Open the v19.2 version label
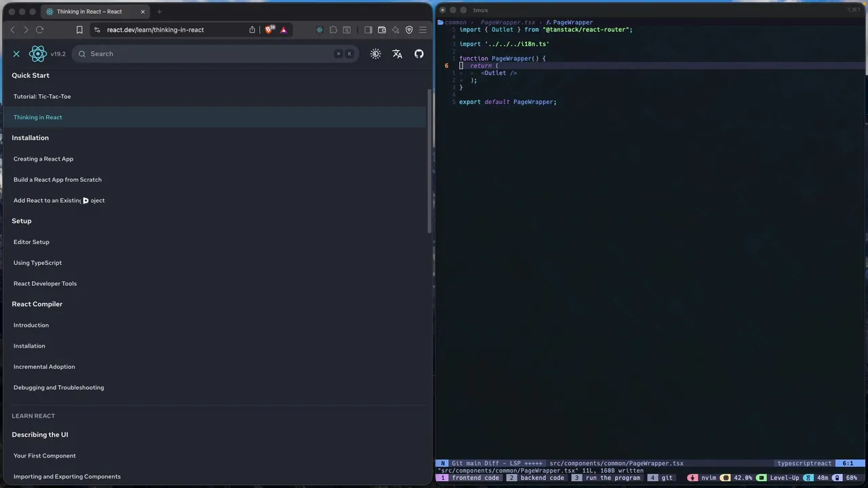 [x=58, y=54]
